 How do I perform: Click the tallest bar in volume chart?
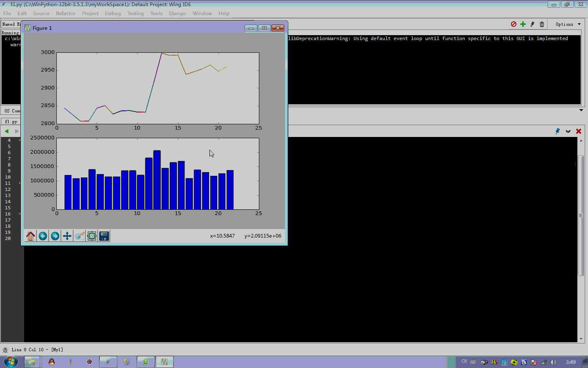157,180
